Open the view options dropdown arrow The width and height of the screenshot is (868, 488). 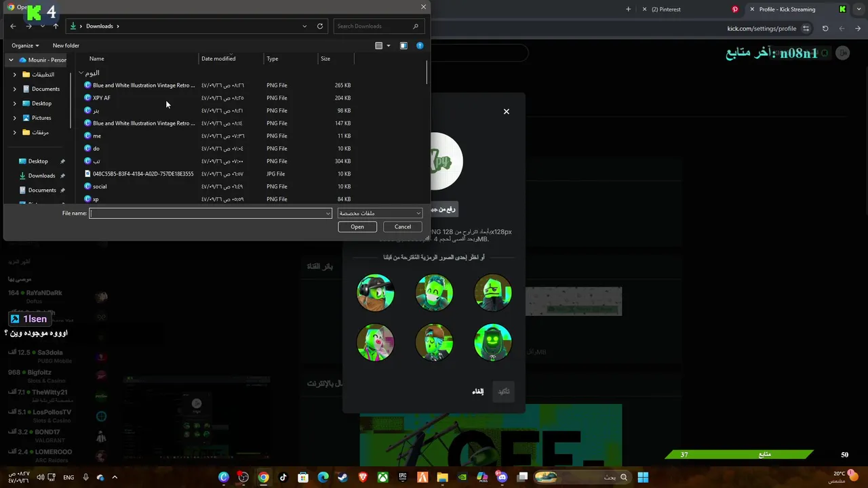tap(388, 45)
